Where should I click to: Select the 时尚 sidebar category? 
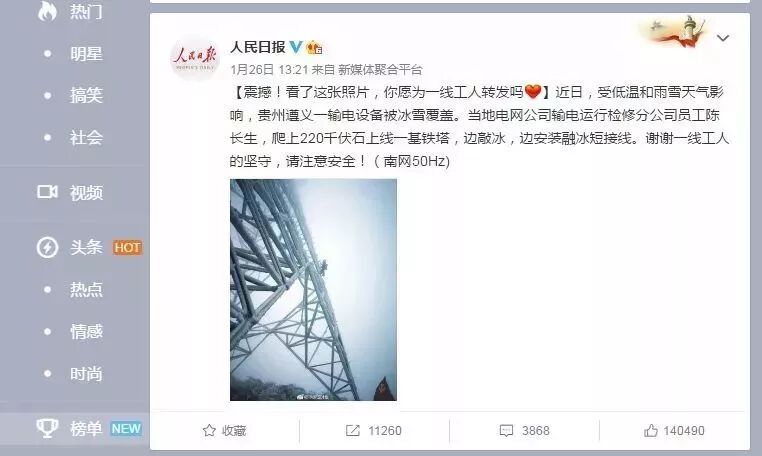tap(86, 374)
